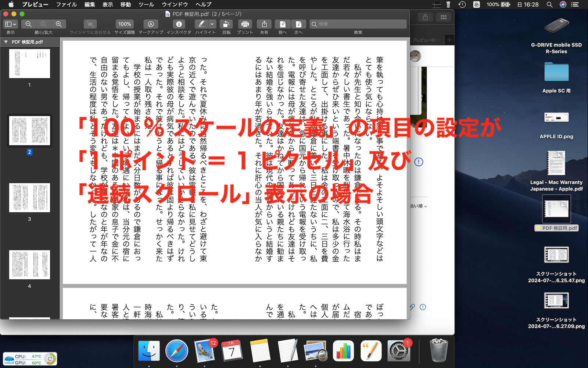This screenshot has width=588, height=368.
Task: Click the Share (共有) toolbar icon
Action: [x=264, y=24]
